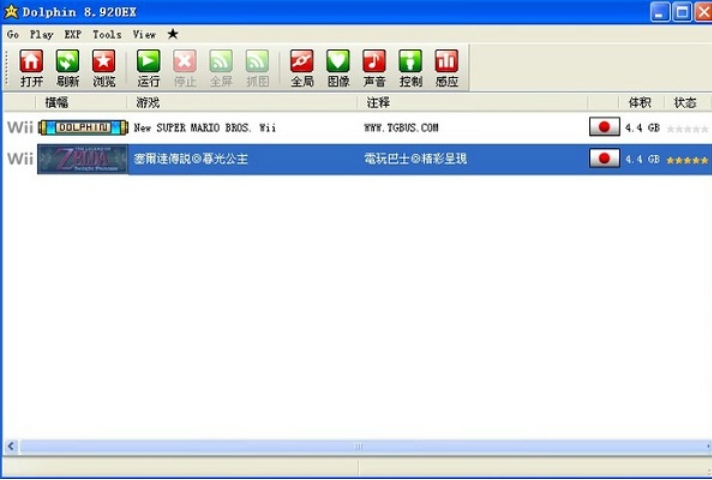Run the game with the 运行 icon
Screen dimensions: 712x480
pyautogui.click(x=148, y=61)
